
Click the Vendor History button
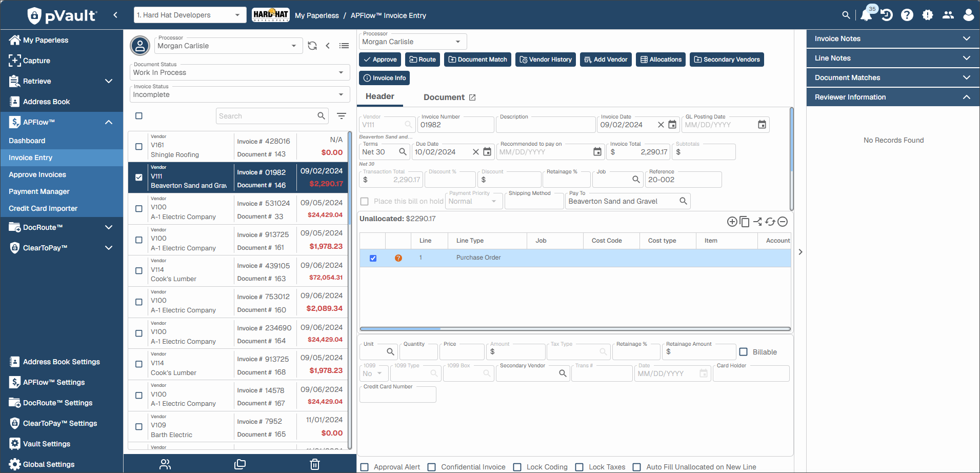point(546,60)
